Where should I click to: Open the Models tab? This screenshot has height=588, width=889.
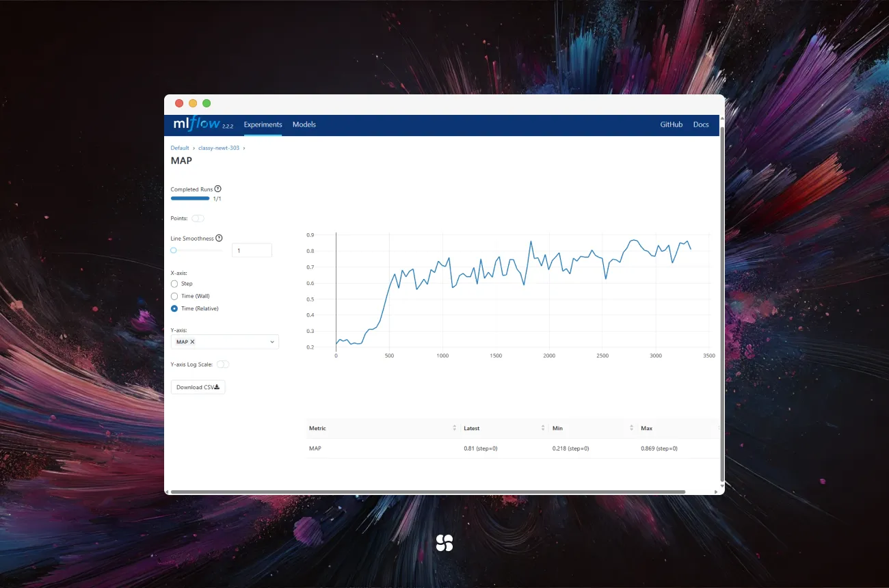(304, 124)
